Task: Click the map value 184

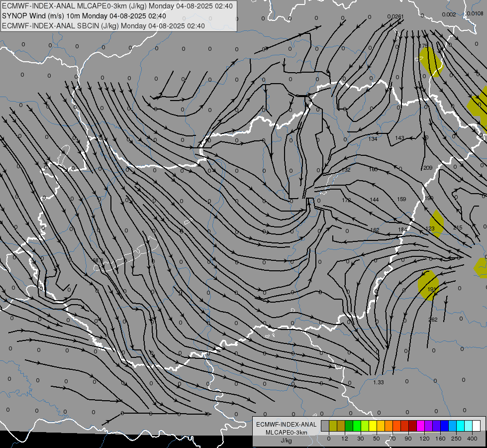Action: point(402,229)
